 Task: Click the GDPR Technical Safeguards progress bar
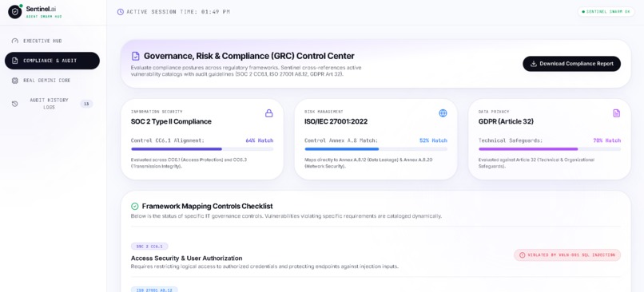pyautogui.click(x=550, y=149)
